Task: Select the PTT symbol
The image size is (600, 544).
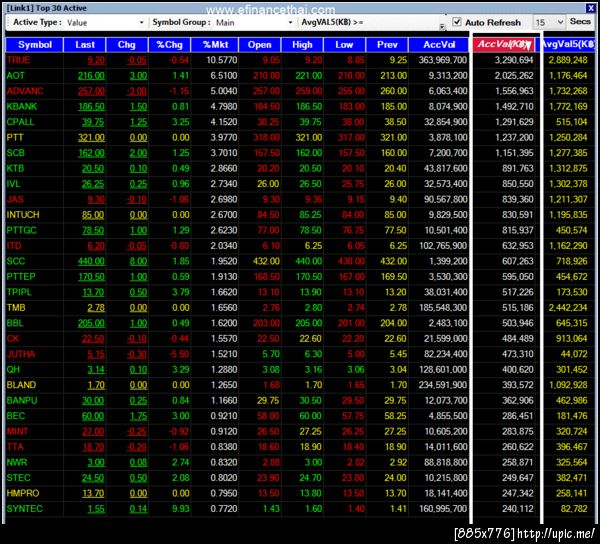Action: 15,137
